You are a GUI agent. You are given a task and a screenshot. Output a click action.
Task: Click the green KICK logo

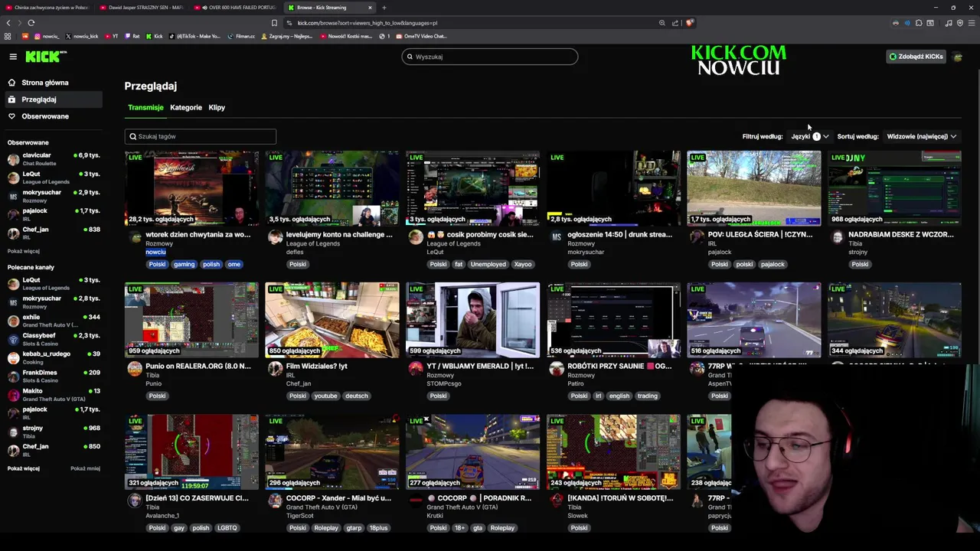[x=45, y=57]
